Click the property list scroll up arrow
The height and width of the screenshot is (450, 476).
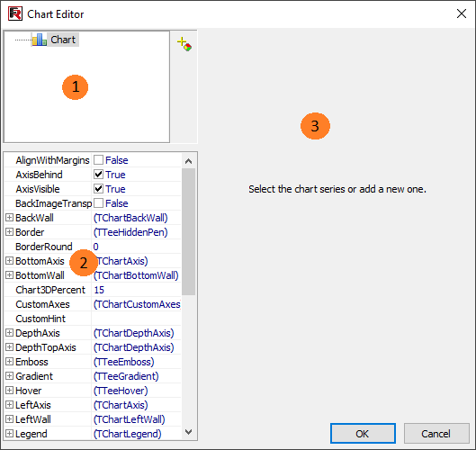point(189,161)
